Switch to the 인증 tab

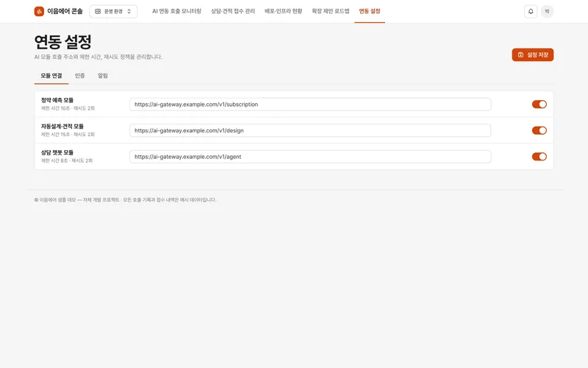point(80,76)
